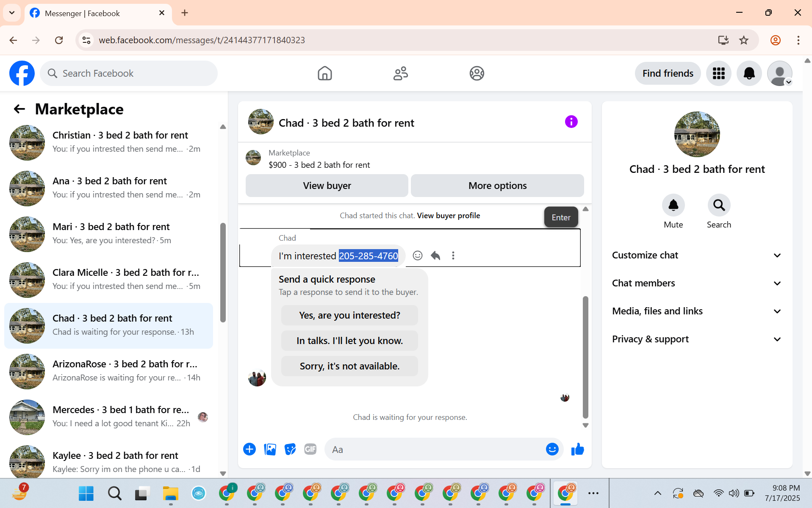Open the Windows Start menu
The width and height of the screenshot is (812, 508).
(86, 493)
